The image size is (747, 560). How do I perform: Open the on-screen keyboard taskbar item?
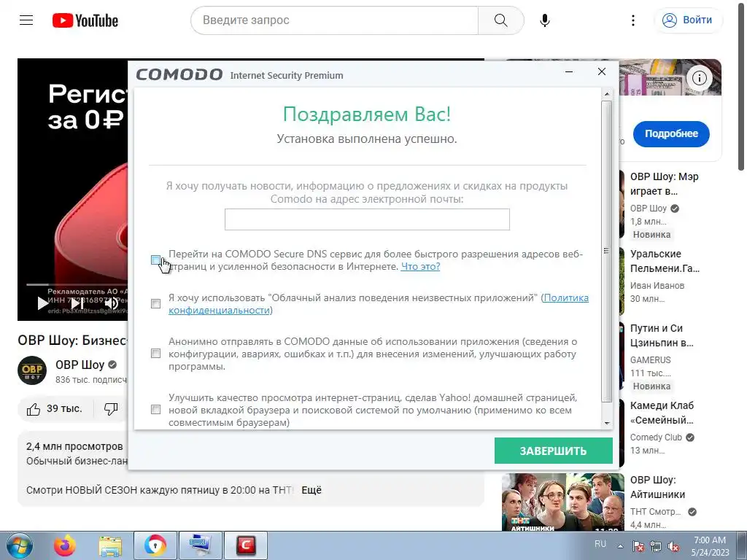[200, 545]
